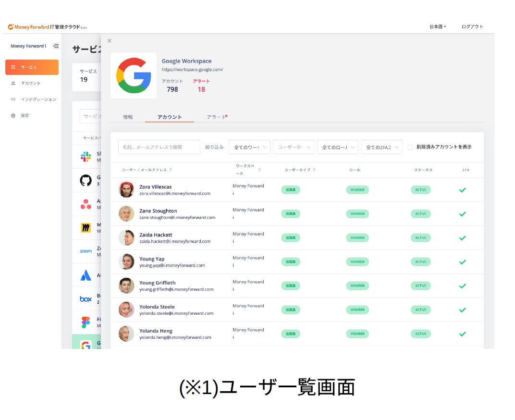Viewport: 515px width, 420px height.
Task: Open アカウント in the sidebar
Action: pyautogui.click(x=31, y=83)
